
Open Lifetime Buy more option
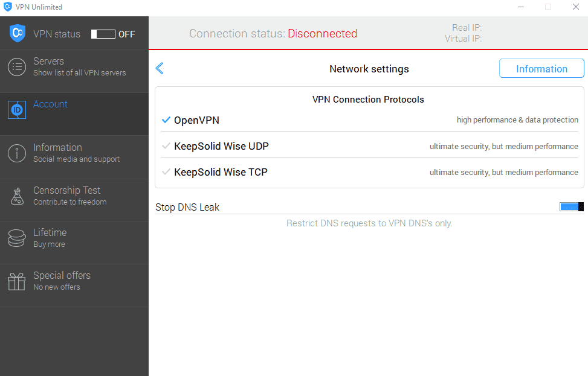click(50, 238)
